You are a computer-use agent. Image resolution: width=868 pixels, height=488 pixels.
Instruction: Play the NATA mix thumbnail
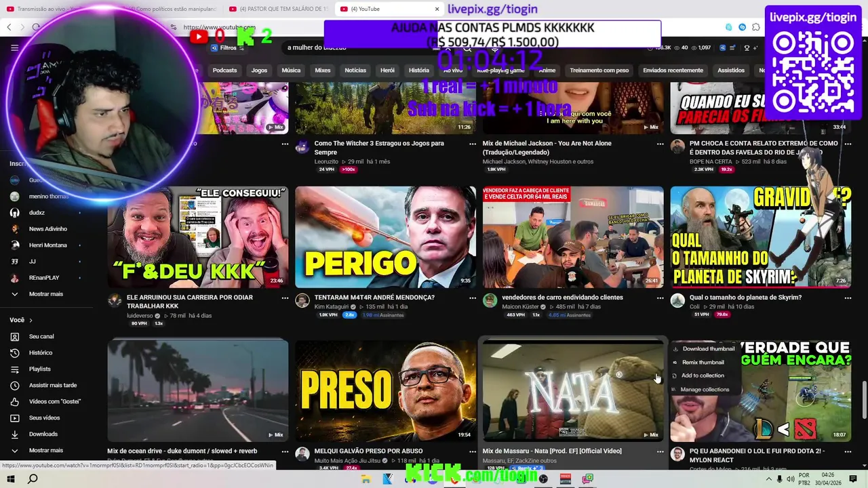(573, 390)
